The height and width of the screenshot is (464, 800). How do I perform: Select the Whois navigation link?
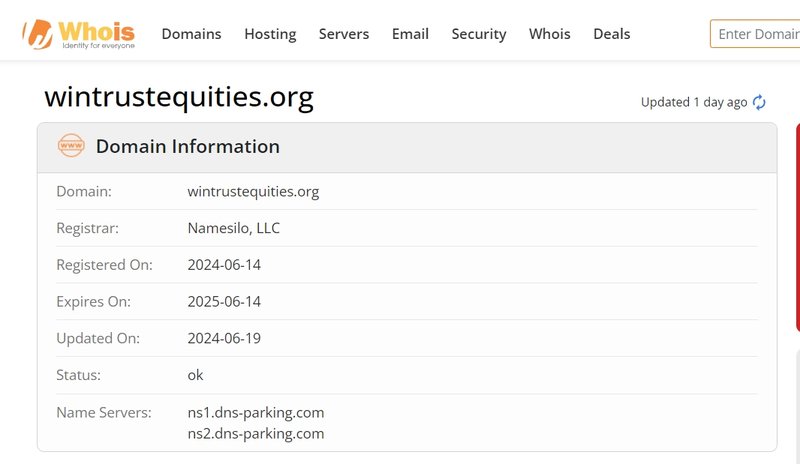(x=549, y=34)
